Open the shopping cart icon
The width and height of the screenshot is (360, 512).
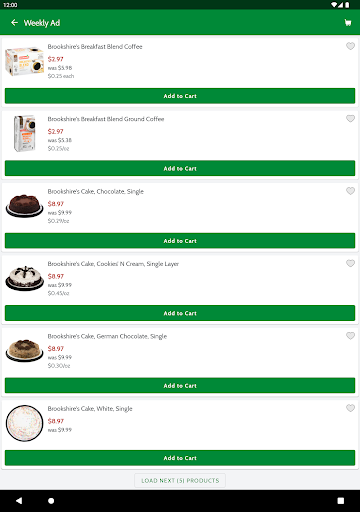point(348,23)
